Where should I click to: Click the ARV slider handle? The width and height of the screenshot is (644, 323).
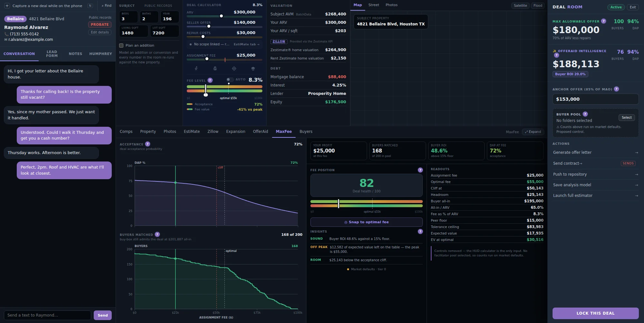(x=221, y=16)
